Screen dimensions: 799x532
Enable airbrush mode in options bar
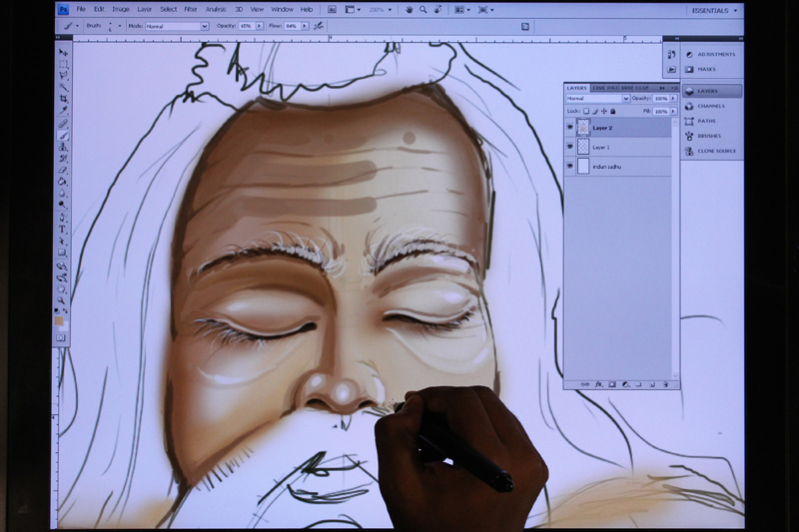[x=319, y=26]
